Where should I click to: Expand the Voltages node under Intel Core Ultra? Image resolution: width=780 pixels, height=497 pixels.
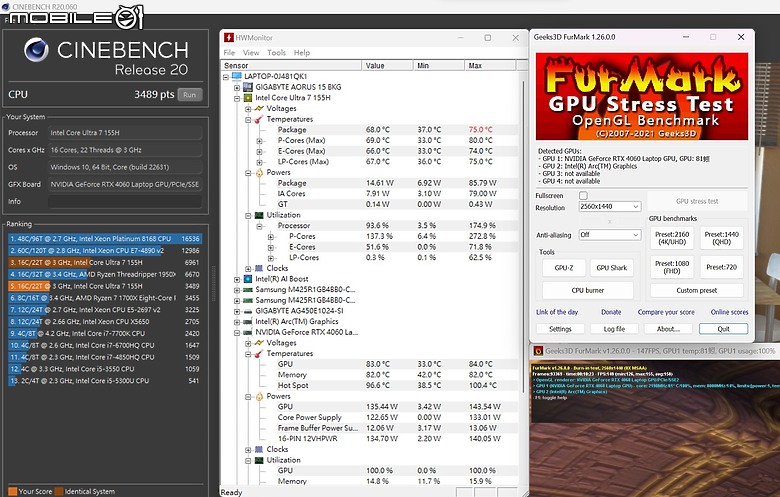[x=248, y=108]
